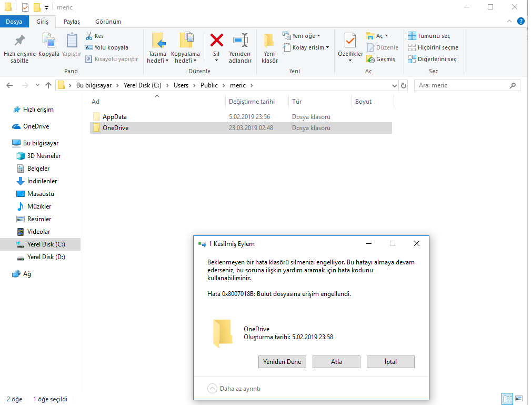The width and height of the screenshot is (532, 405).
Task: Pin to quick access (Hızlı erişime sabitle)
Action: point(19,48)
